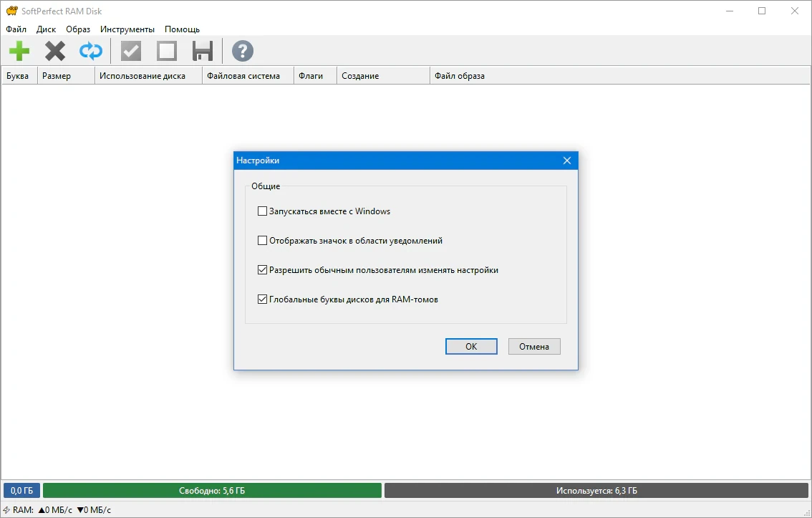Click the Файл образа column header

pos(620,76)
